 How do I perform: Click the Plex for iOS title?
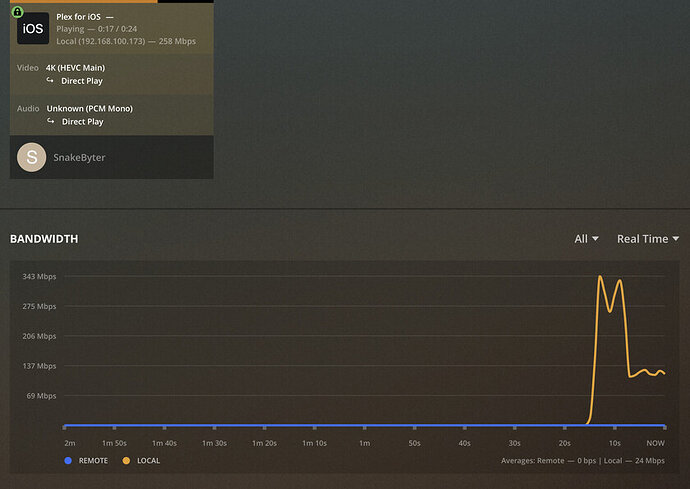(78, 17)
